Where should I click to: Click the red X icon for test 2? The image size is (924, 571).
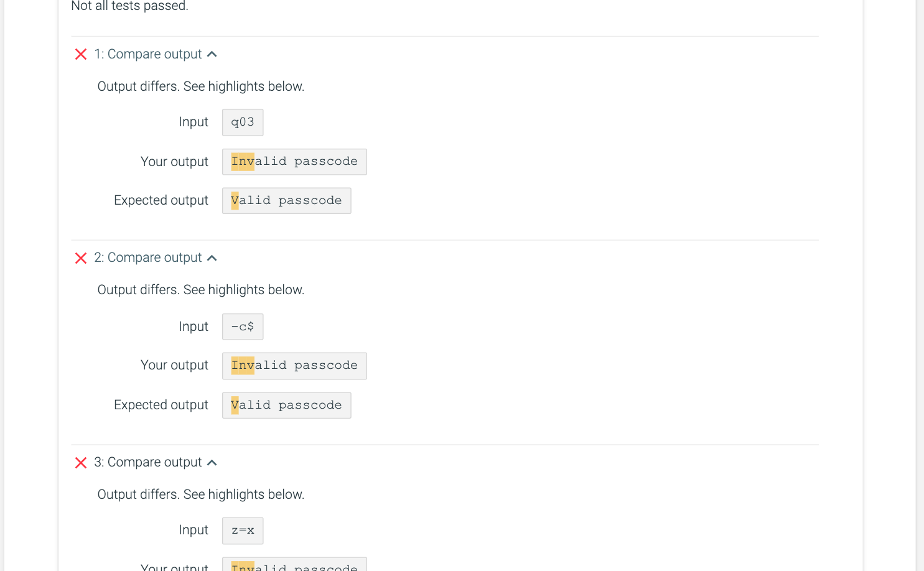81,258
